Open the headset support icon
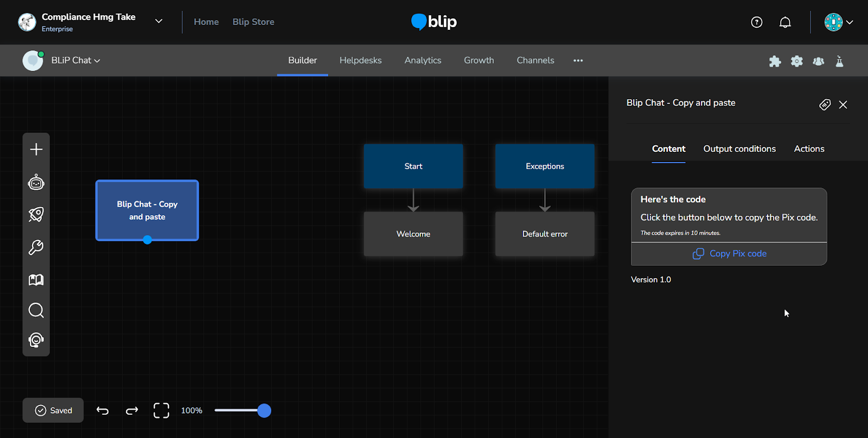The image size is (868, 438). pyautogui.click(x=36, y=340)
